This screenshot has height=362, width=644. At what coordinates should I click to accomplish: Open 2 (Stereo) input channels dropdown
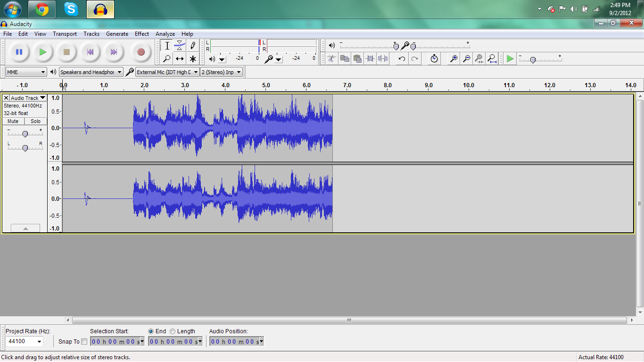point(222,72)
